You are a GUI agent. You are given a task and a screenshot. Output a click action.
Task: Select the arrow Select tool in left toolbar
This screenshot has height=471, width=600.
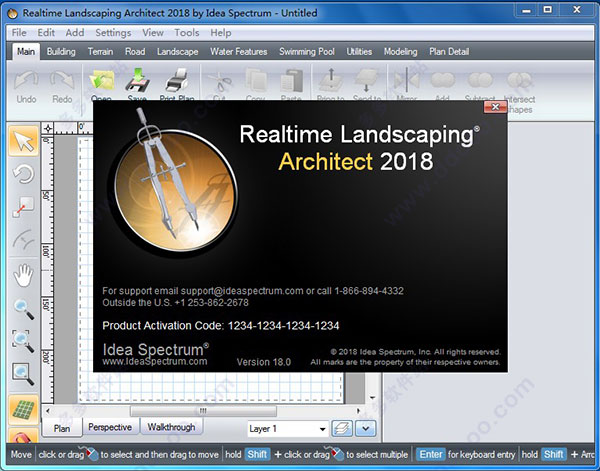(x=23, y=141)
